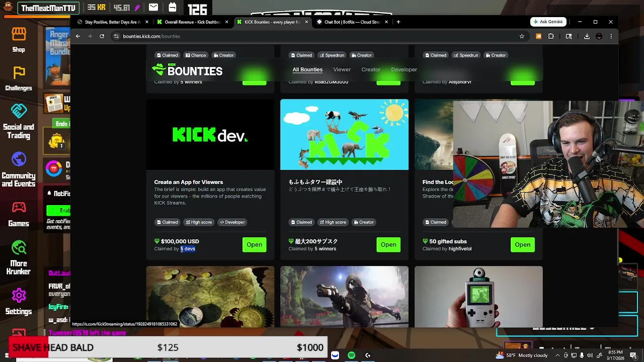This screenshot has height=362, width=644.
Task: Expand hidden system tray icons chevron
Action: pos(558,355)
